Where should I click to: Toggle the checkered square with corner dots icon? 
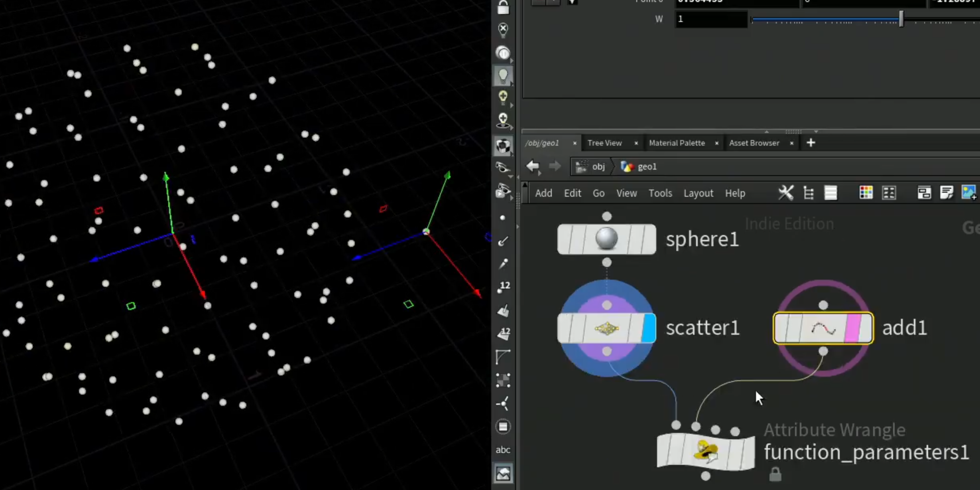(x=503, y=380)
